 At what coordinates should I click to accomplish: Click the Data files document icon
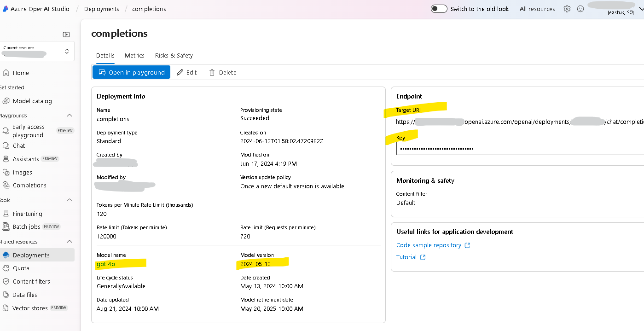point(6,295)
